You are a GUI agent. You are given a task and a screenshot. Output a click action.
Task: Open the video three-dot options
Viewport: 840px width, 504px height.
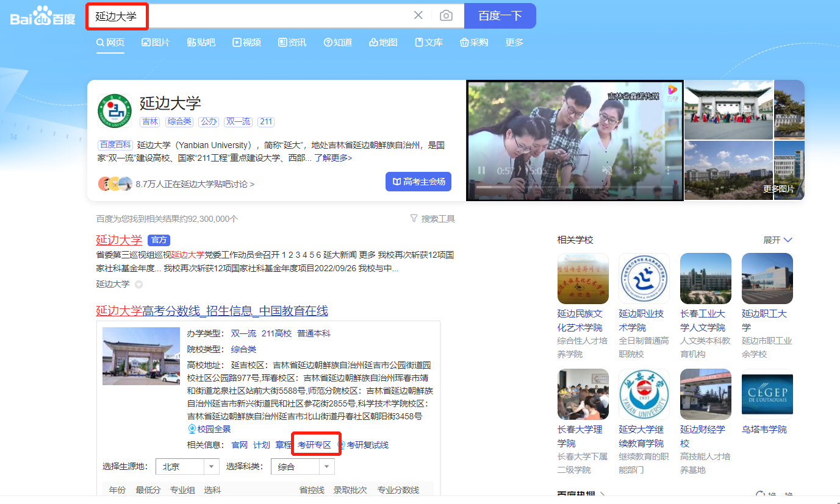(668, 171)
